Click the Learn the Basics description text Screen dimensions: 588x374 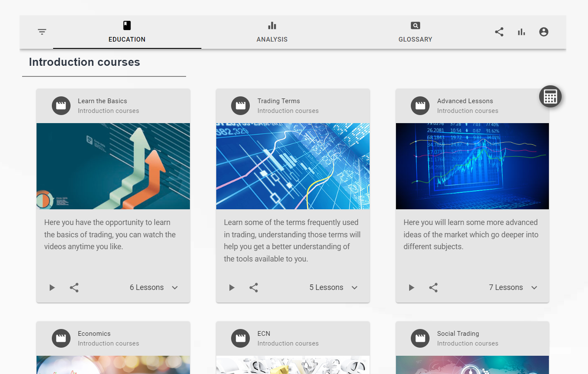coord(110,234)
